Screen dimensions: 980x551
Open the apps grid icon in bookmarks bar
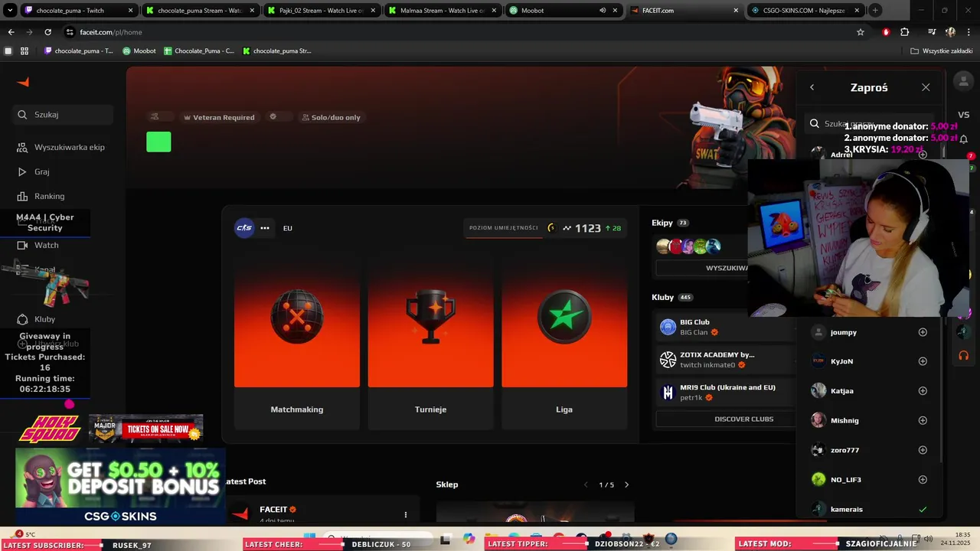[x=24, y=51]
